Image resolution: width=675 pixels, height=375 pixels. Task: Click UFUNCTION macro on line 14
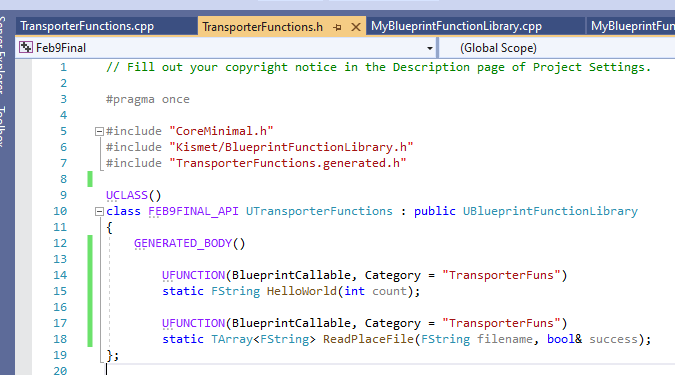(194, 275)
